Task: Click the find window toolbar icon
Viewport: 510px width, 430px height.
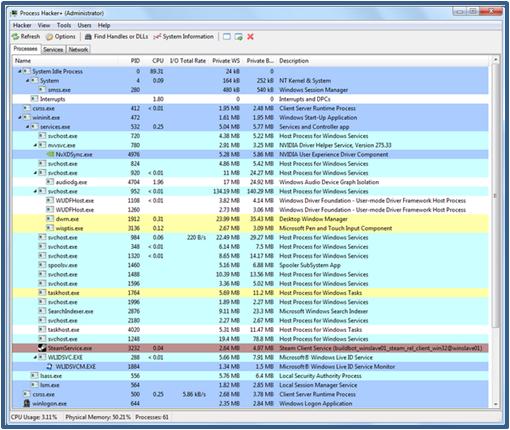Action: pyautogui.click(x=227, y=37)
